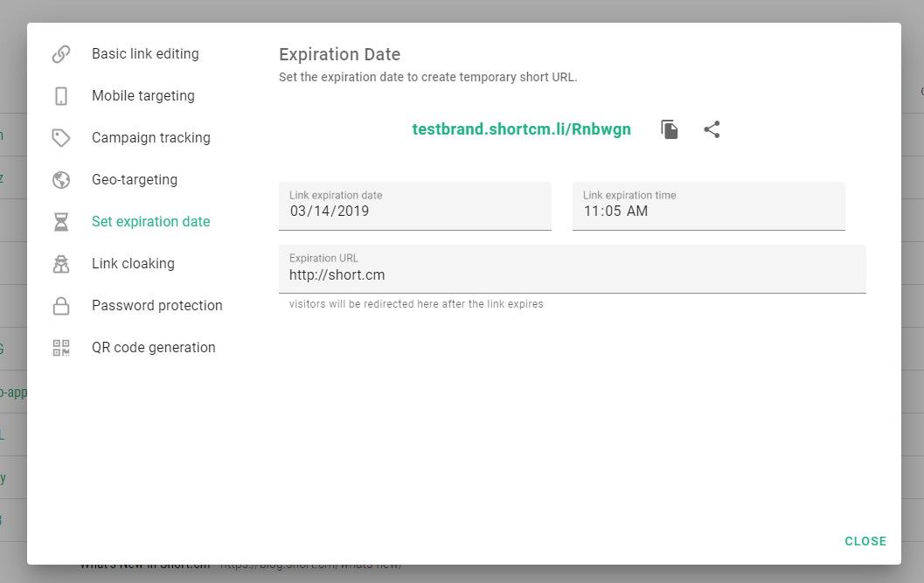The width and height of the screenshot is (924, 583).
Task: Click the Geo-targeting globe icon
Action: [60, 179]
